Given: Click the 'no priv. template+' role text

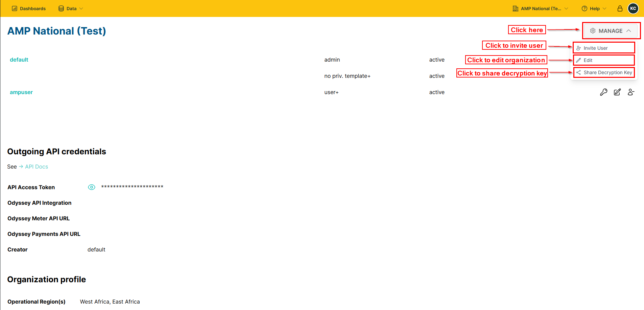Looking at the screenshot, I should click(347, 76).
